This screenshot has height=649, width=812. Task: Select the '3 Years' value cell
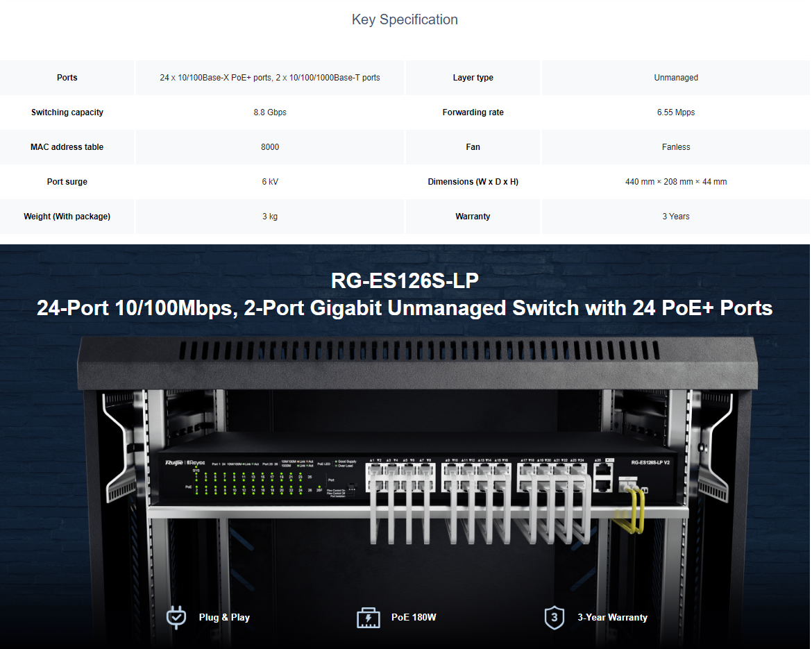point(676,217)
